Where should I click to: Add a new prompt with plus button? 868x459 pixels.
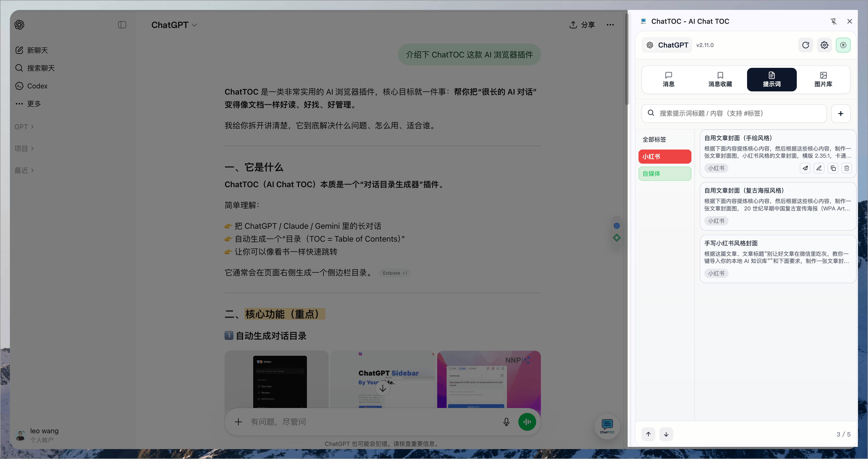(841, 114)
